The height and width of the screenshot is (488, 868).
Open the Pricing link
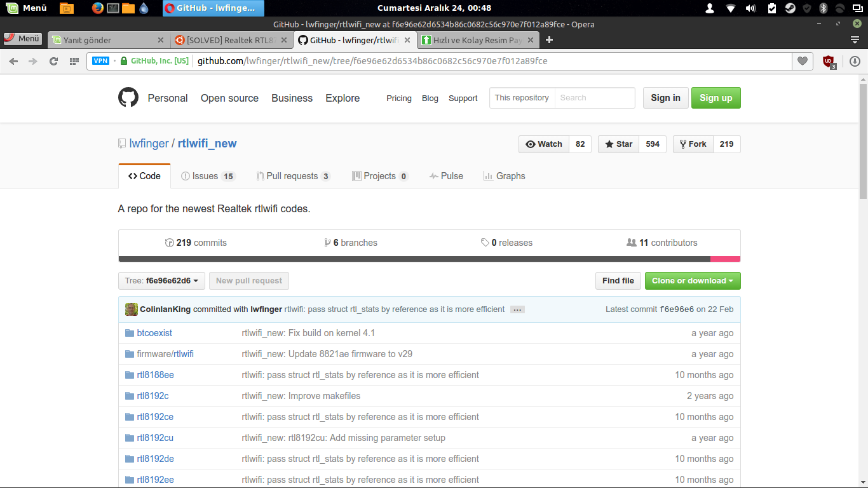click(x=399, y=98)
